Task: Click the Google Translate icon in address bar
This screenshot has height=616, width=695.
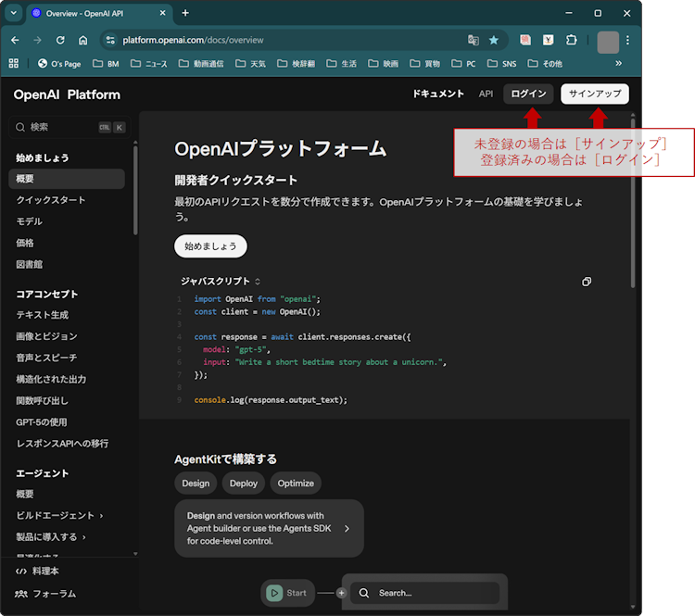Action: tap(474, 41)
